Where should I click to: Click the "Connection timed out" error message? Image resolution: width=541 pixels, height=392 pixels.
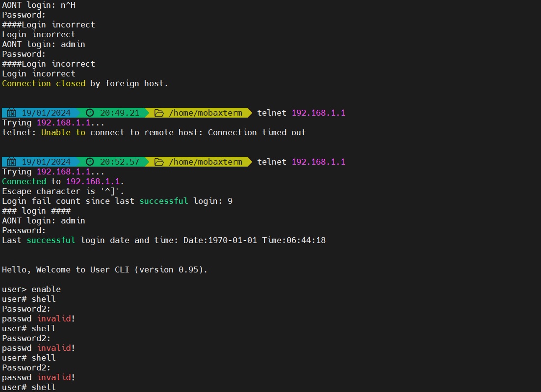point(257,132)
